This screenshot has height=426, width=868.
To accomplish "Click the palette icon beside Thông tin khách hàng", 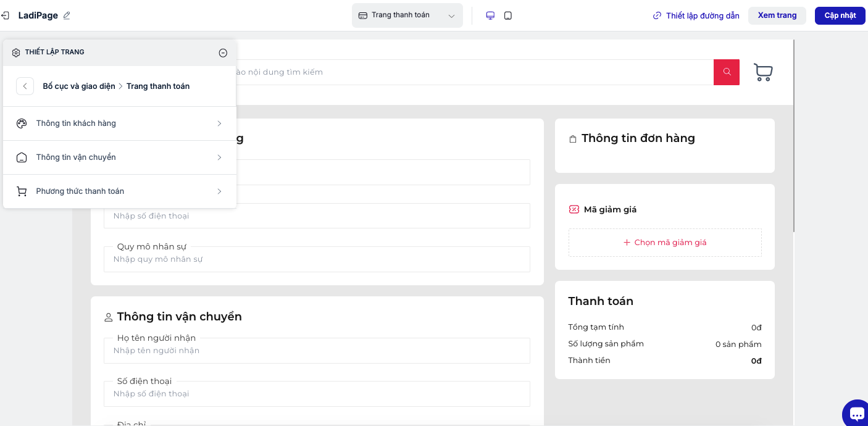I will pos(22,123).
